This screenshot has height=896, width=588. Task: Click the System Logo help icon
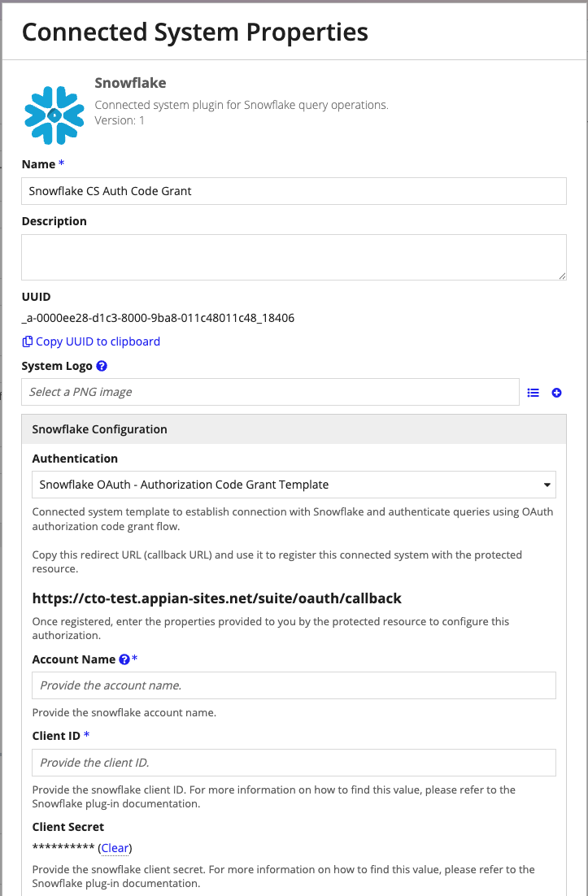102,366
